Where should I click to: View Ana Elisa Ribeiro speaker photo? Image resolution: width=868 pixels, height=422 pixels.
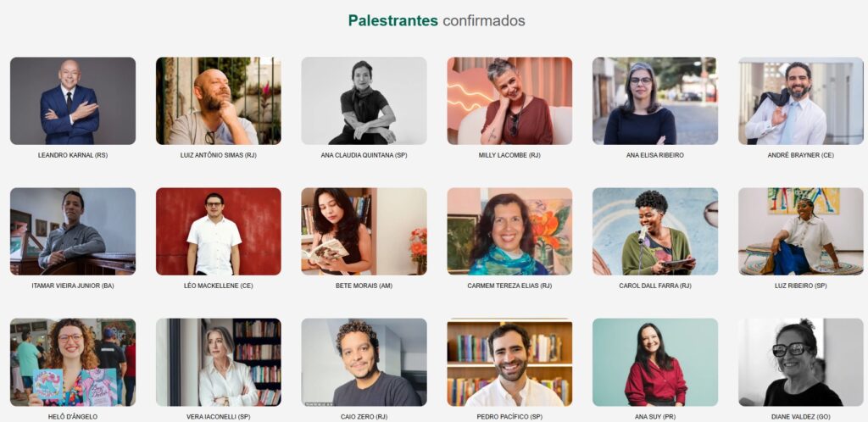655,101
